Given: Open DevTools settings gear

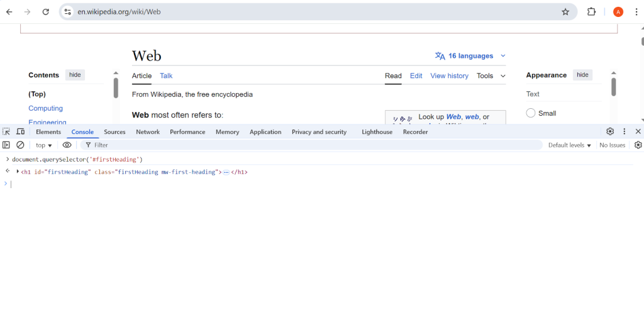Looking at the screenshot, I should click(x=610, y=131).
